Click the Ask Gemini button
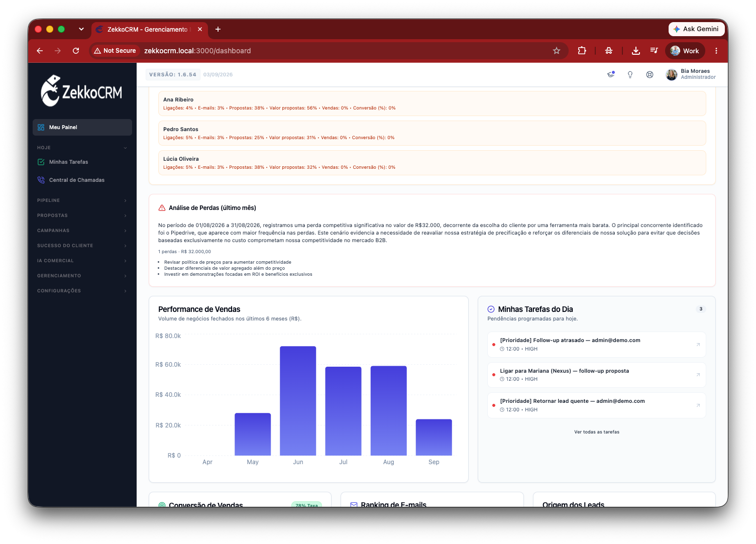The width and height of the screenshot is (756, 544). [696, 29]
